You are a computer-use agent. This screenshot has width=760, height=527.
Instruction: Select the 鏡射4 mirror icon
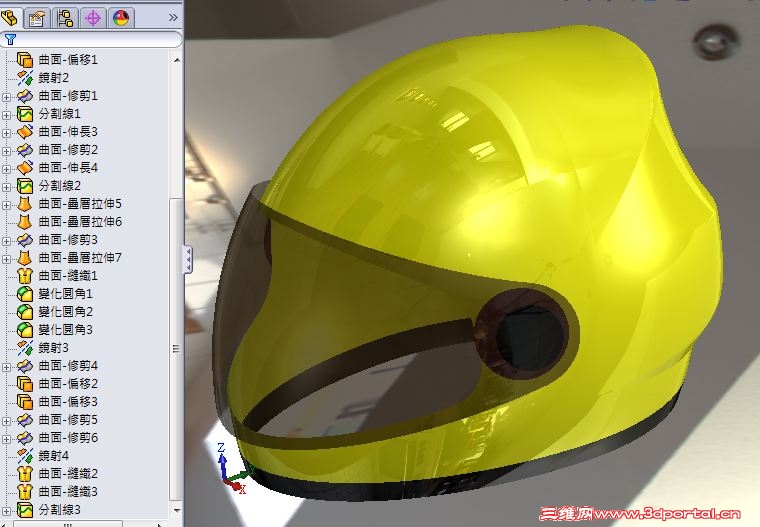tap(25, 456)
